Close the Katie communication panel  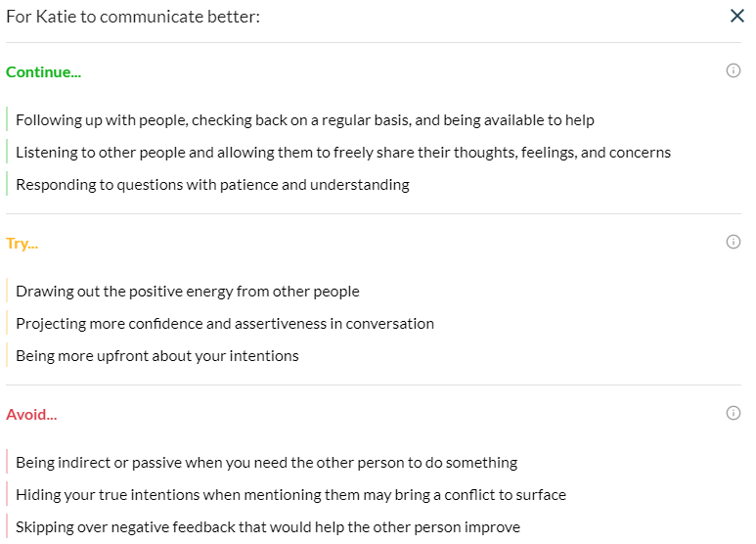(737, 17)
